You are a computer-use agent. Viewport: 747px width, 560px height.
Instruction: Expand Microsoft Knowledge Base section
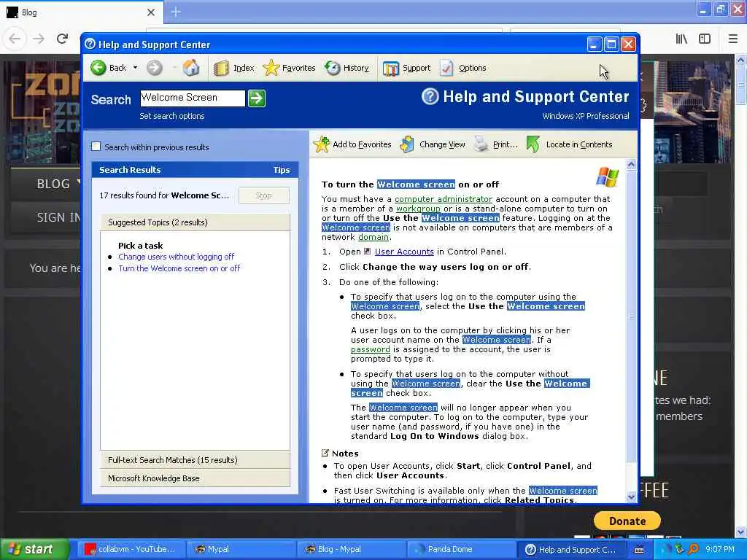click(x=195, y=478)
